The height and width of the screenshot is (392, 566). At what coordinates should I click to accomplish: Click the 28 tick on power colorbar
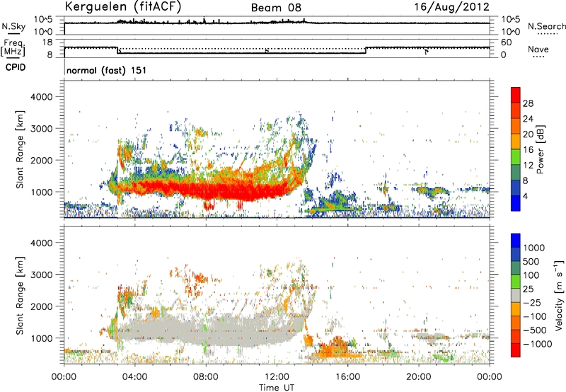[528, 103]
